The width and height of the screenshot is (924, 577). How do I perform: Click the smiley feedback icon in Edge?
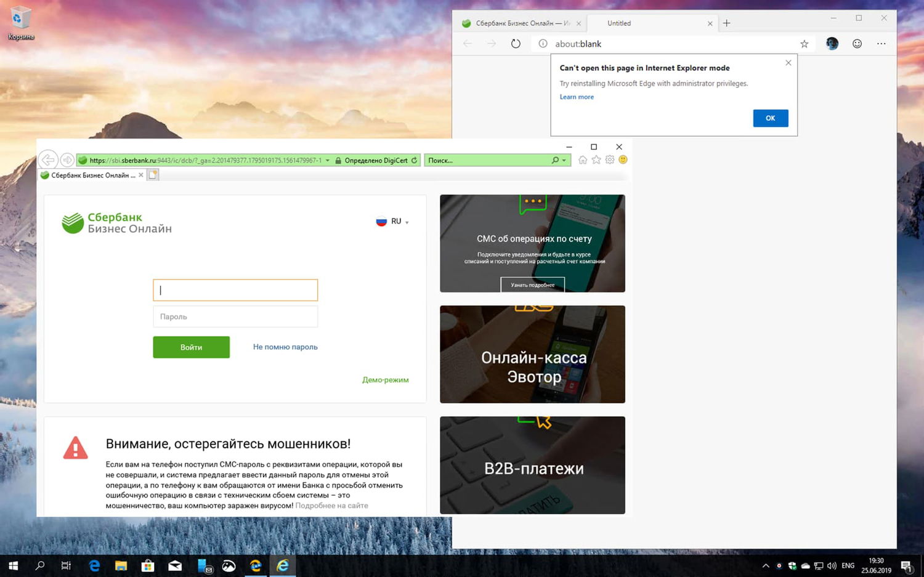tap(857, 44)
